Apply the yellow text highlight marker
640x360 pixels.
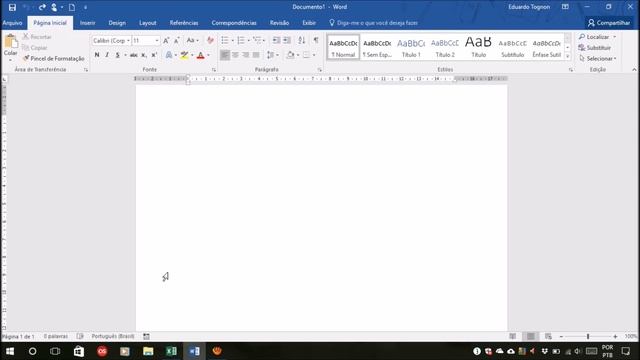pyautogui.click(x=184, y=55)
